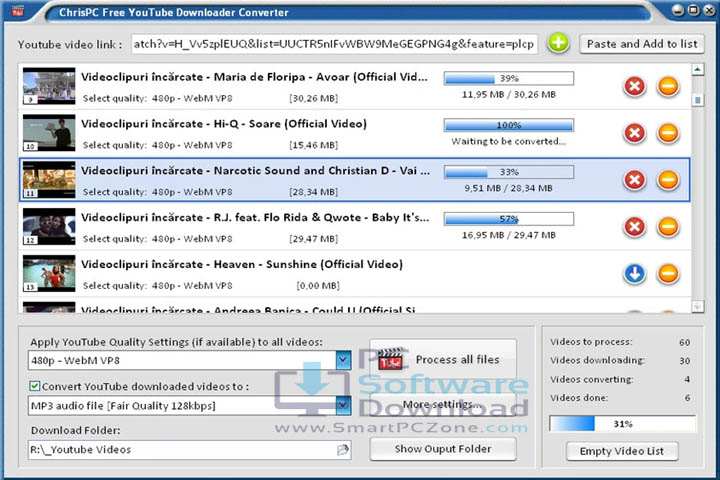The width and height of the screenshot is (720, 480).
Task: Cancel download of Maria de Floripa video
Action: tap(635, 86)
